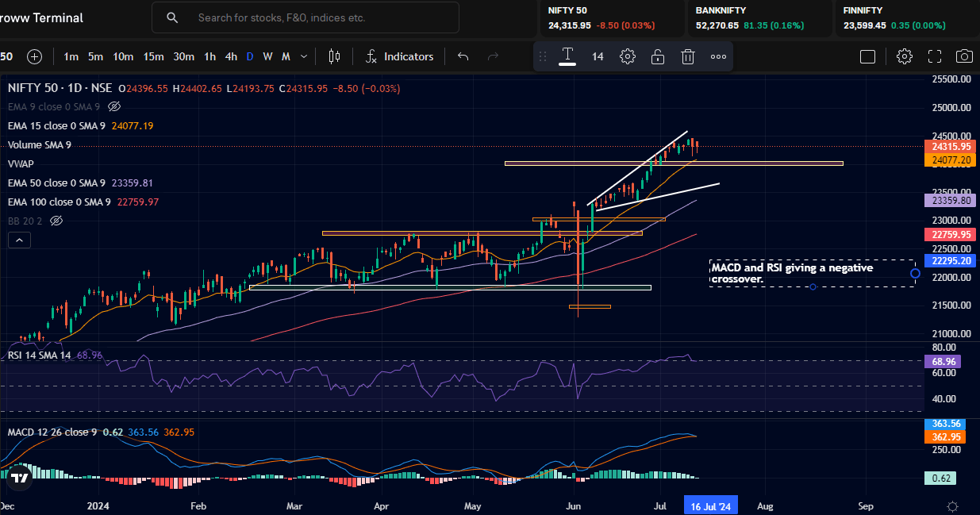Collapse the indicator legend list
Viewport: 980px width, 515px height.
(20, 240)
